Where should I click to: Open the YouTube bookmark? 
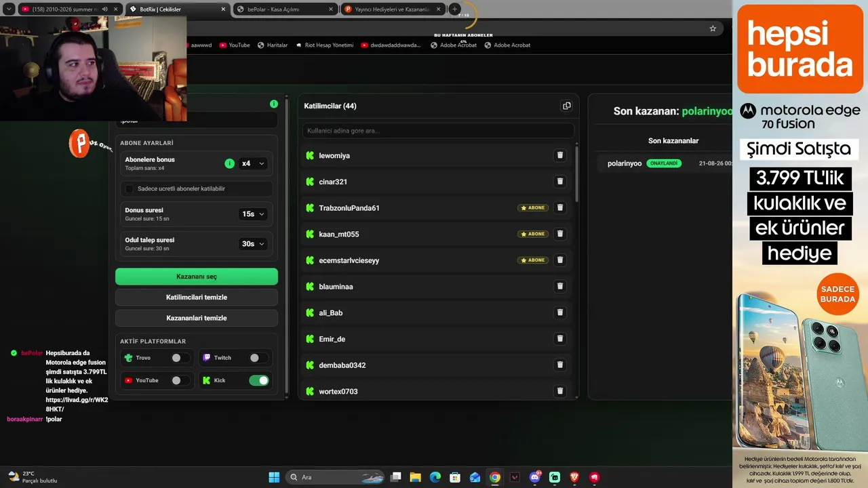[x=235, y=45]
